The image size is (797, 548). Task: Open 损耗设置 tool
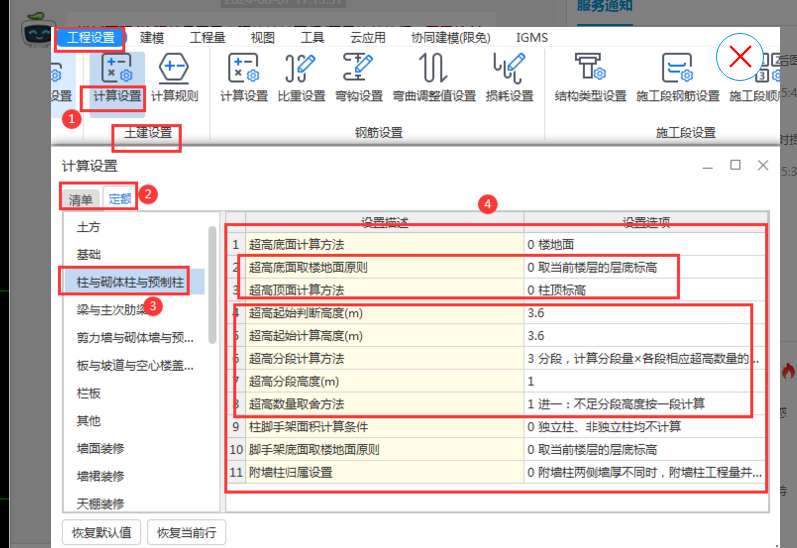[x=509, y=78]
